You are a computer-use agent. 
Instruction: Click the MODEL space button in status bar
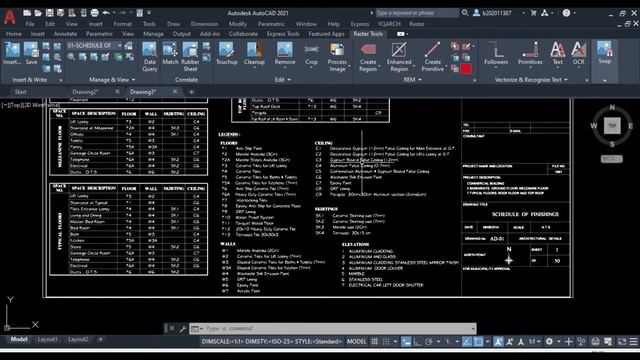tap(356, 342)
